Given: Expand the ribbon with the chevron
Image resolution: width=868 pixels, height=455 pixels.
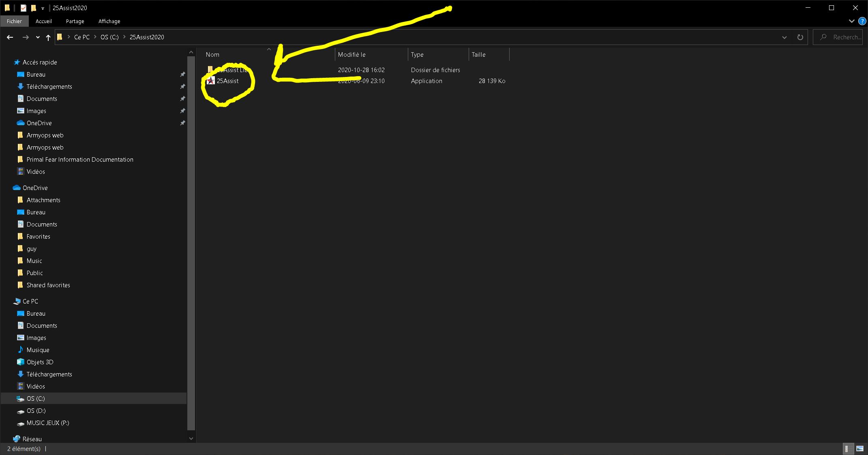Looking at the screenshot, I should tap(851, 21).
